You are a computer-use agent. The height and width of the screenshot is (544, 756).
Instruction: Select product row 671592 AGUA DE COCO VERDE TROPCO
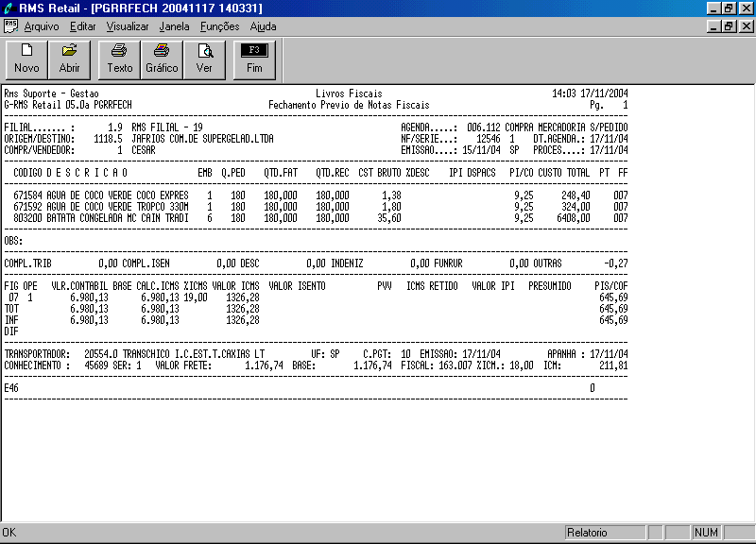(320, 207)
